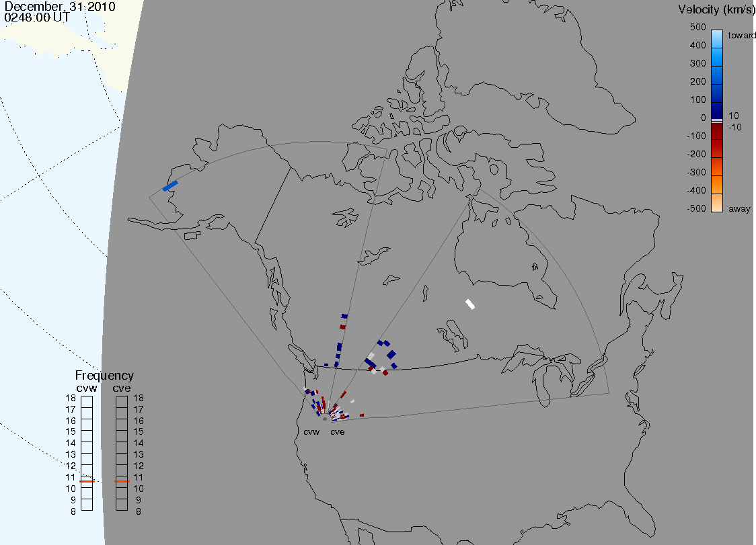Click the 'cvw' heading above the frequency scale

[x=87, y=388]
